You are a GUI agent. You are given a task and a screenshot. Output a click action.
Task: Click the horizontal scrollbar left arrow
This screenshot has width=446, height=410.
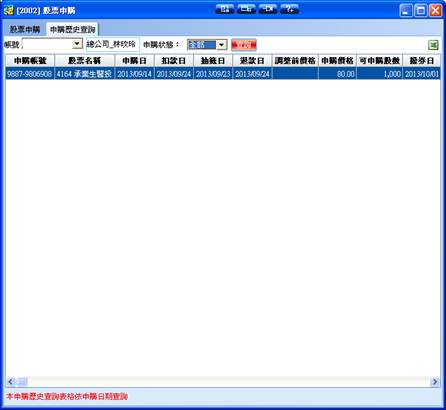tap(11, 381)
